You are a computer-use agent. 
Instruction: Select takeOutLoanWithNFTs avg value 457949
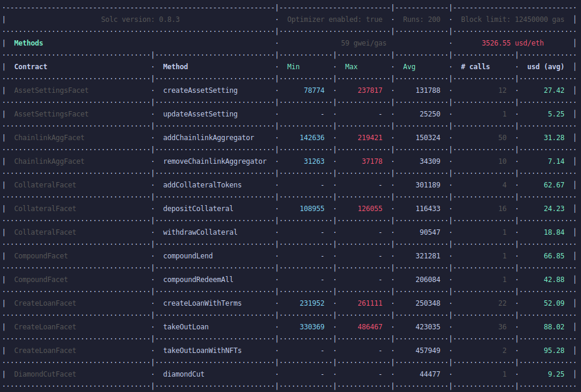(428, 351)
